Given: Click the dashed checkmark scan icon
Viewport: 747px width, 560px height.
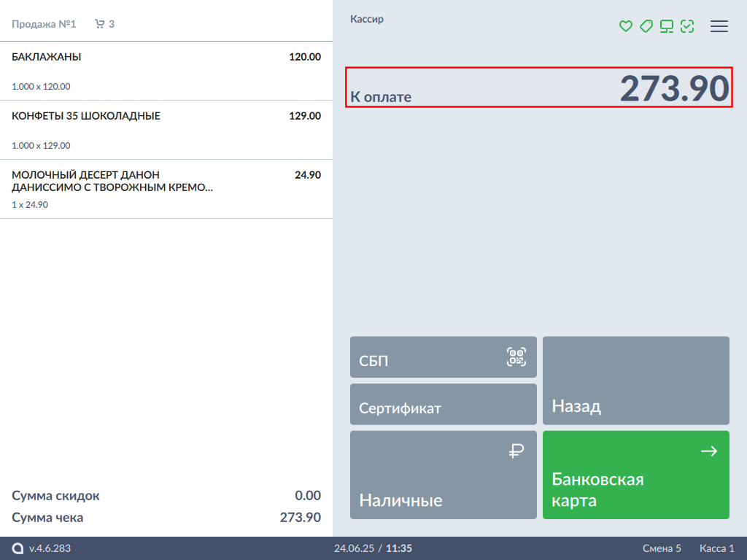Looking at the screenshot, I should coord(686,26).
